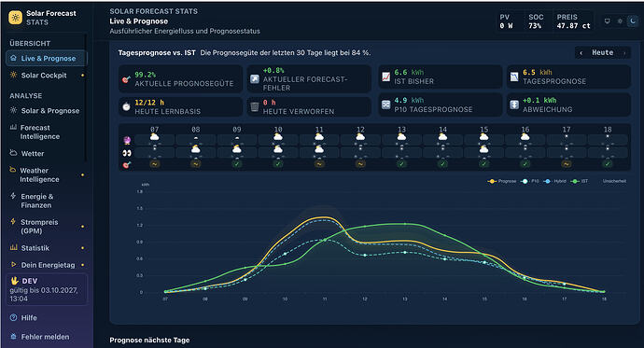Screen dimensions: 644x348
Task: Click the eyes observed weather row icon
Action: coord(127,153)
